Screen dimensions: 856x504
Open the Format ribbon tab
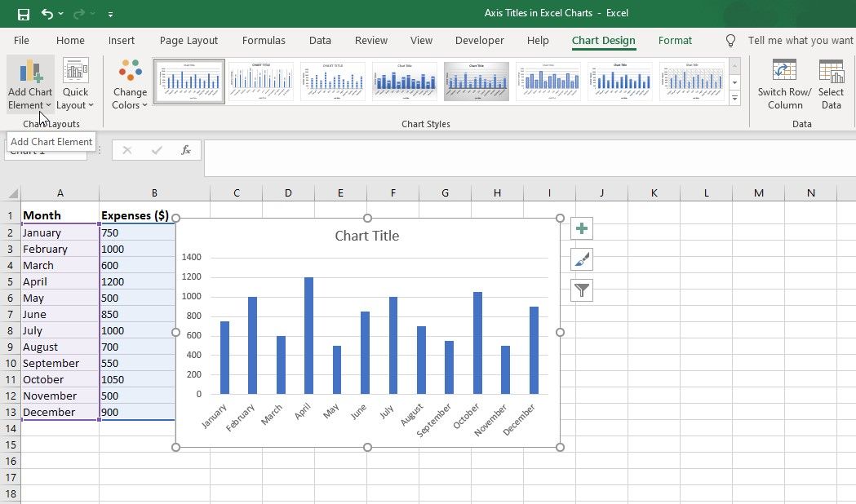click(x=675, y=40)
